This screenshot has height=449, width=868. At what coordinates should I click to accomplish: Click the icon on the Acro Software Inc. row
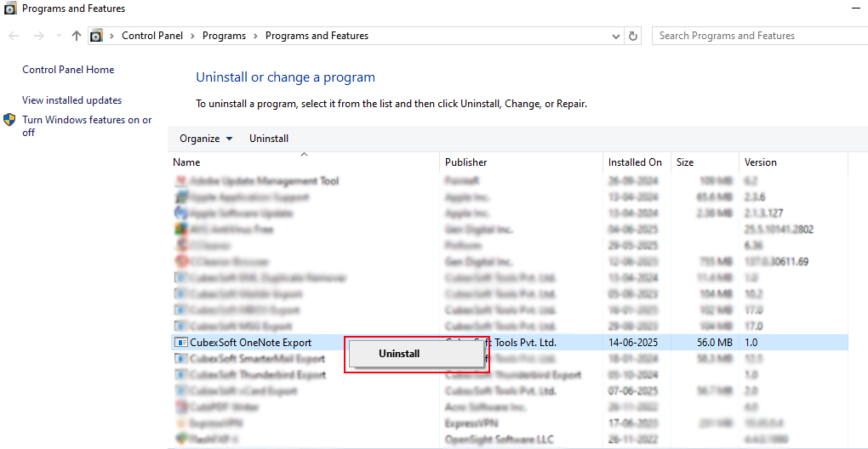pyautogui.click(x=180, y=407)
